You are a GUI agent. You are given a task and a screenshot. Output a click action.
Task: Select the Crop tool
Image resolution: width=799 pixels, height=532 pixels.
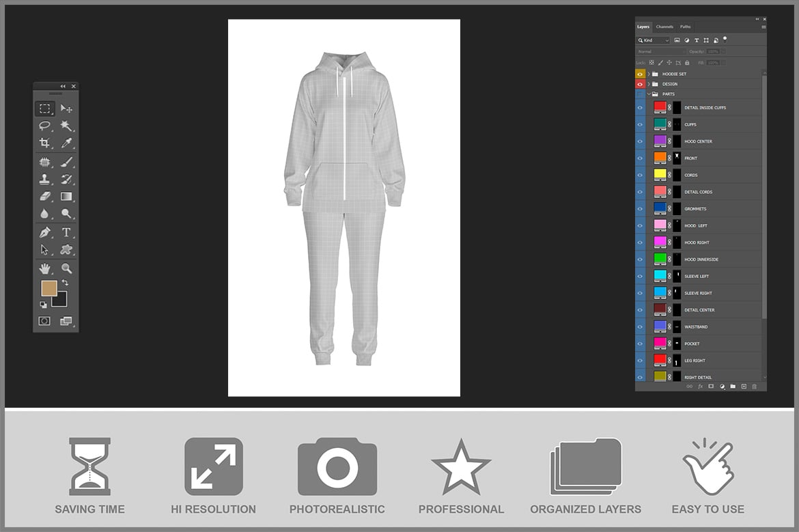pyautogui.click(x=45, y=143)
